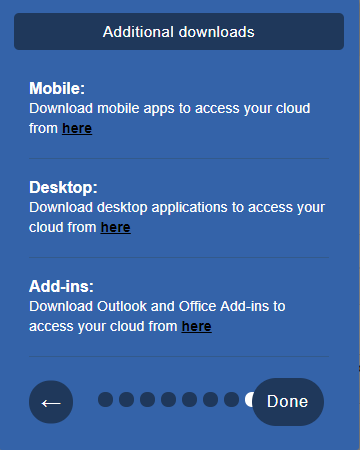Click the 'Download desktop applications' description text

point(177,217)
